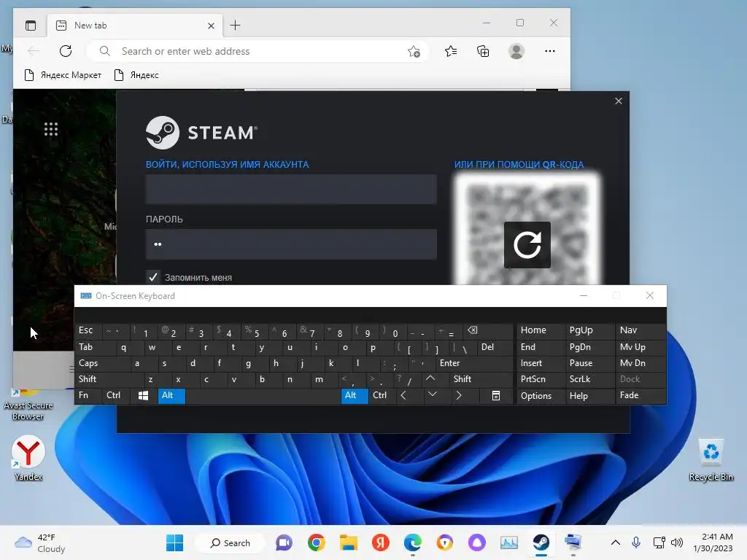
Task: Open the 'Яндекс' bookmark in Edge
Action: click(x=136, y=75)
